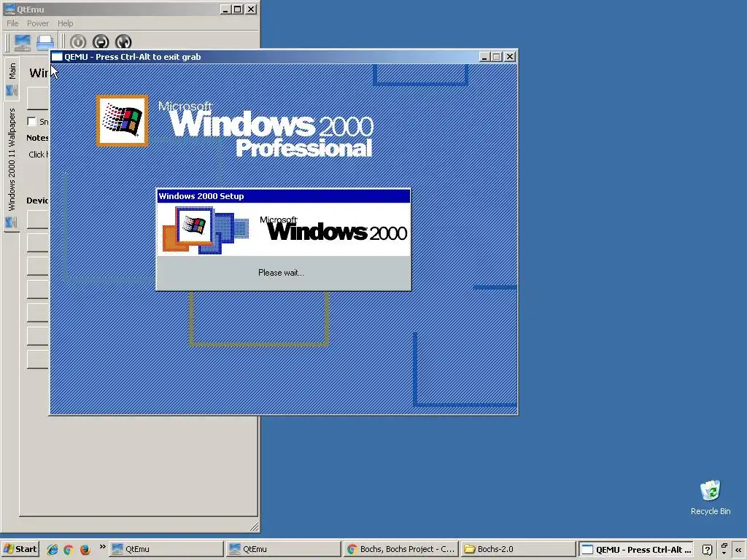Switch to the Main vertical tab
Image resolution: width=747 pixels, height=560 pixels.
12,79
